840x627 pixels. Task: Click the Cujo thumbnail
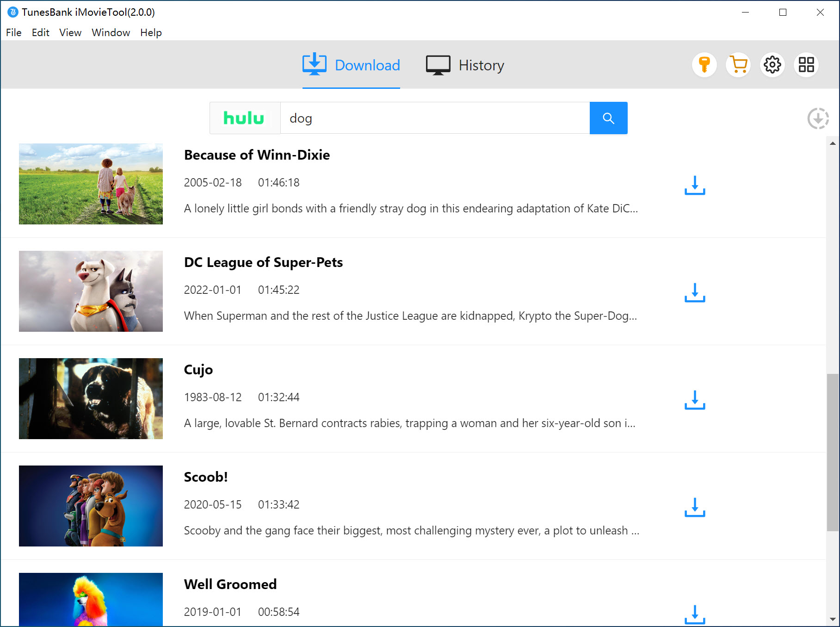[x=91, y=398]
